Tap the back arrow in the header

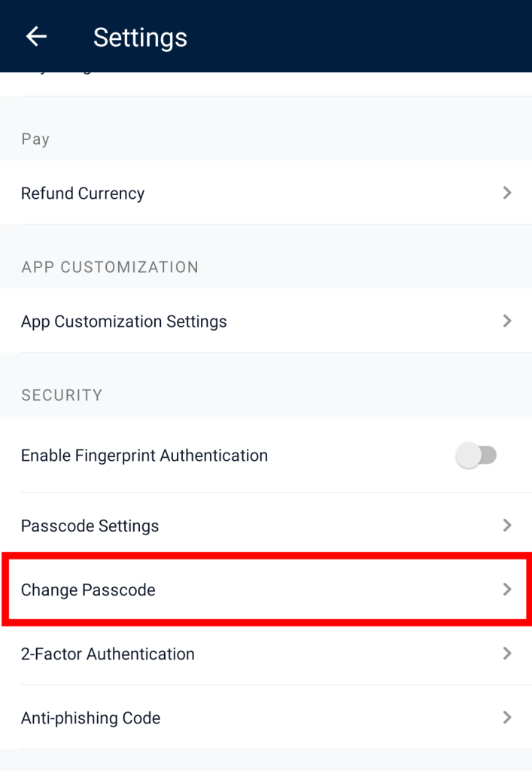pos(35,36)
